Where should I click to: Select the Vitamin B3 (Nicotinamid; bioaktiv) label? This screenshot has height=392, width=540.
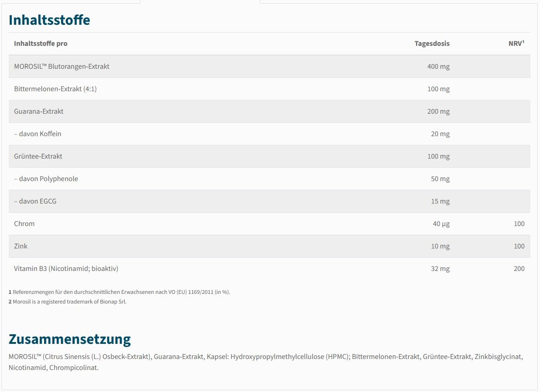pyautogui.click(x=66, y=269)
